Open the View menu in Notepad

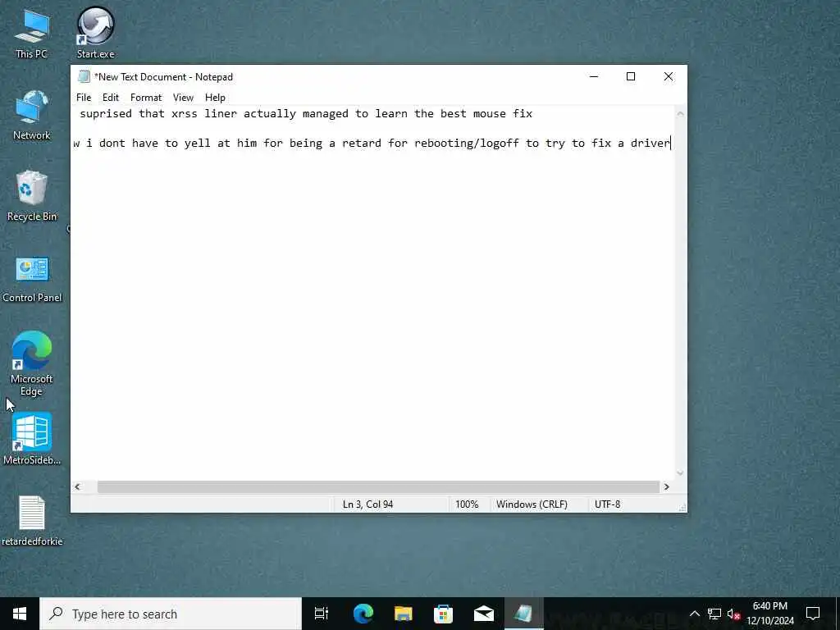[x=183, y=98]
